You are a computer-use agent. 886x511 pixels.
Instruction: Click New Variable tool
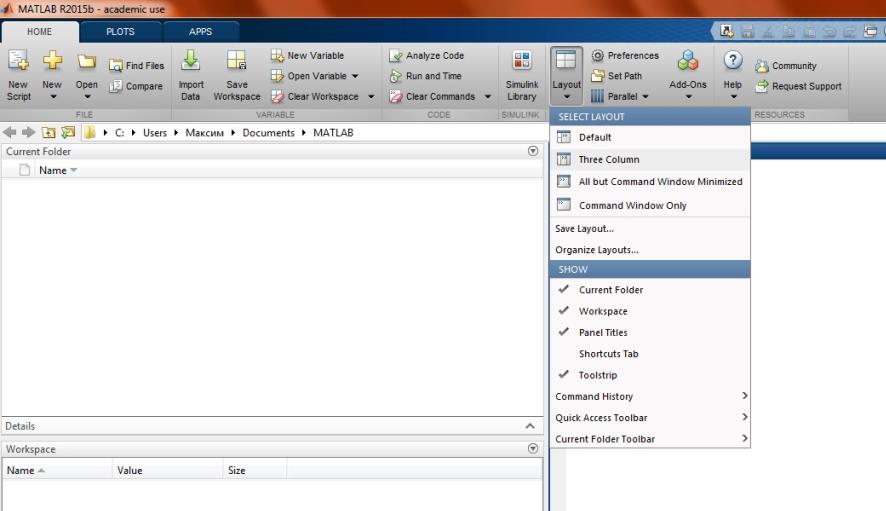pos(307,55)
